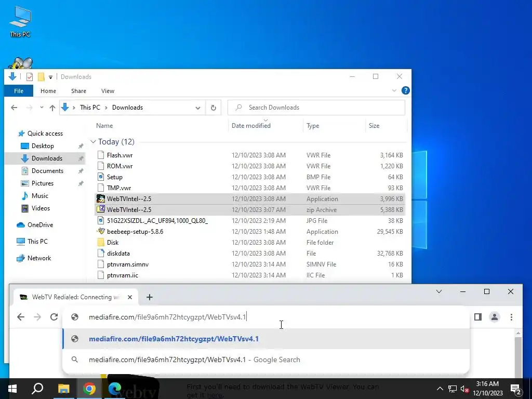
Task: Refresh the Downloads folder view
Action: click(214, 108)
